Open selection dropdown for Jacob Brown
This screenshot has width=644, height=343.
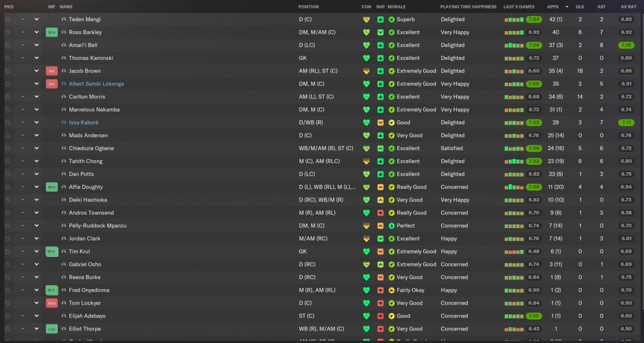coord(36,71)
